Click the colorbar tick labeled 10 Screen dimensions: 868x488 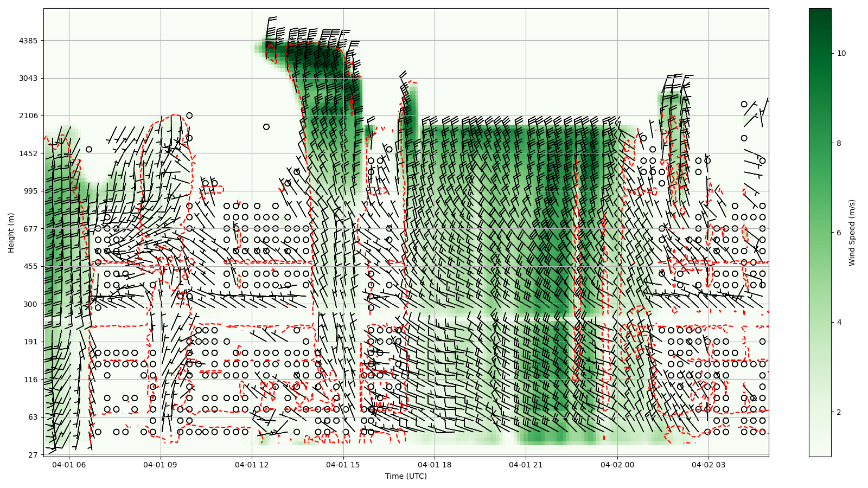[841, 53]
